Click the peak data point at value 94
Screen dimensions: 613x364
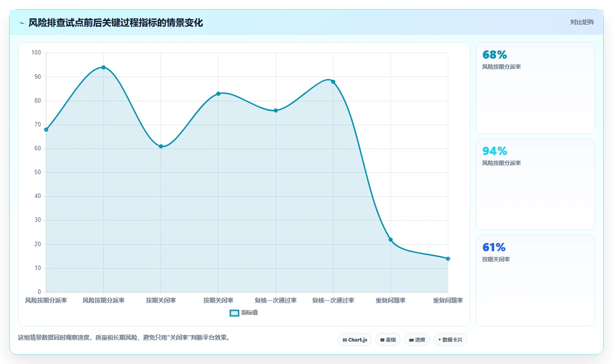[103, 67]
